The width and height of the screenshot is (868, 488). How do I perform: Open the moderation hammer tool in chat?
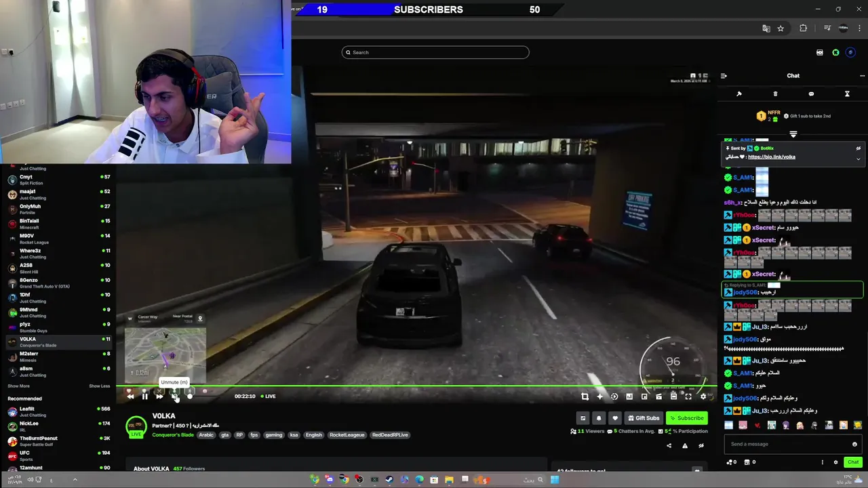point(739,94)
